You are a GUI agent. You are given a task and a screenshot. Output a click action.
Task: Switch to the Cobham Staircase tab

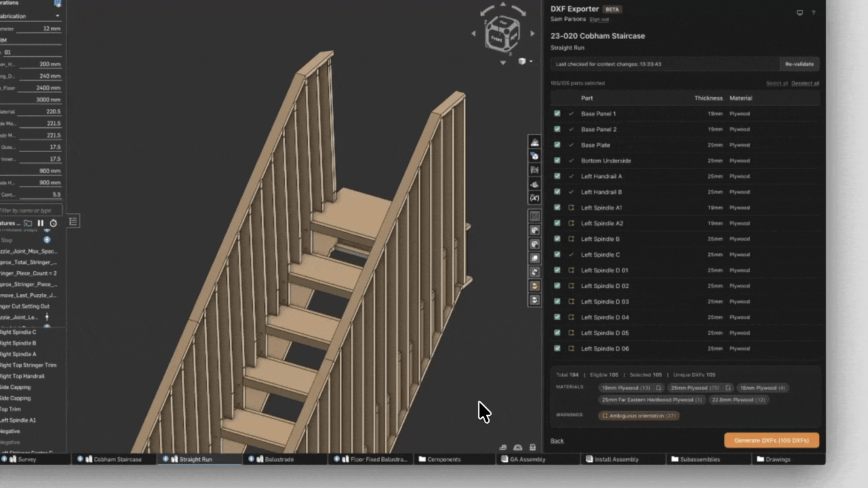coord(115,459)
